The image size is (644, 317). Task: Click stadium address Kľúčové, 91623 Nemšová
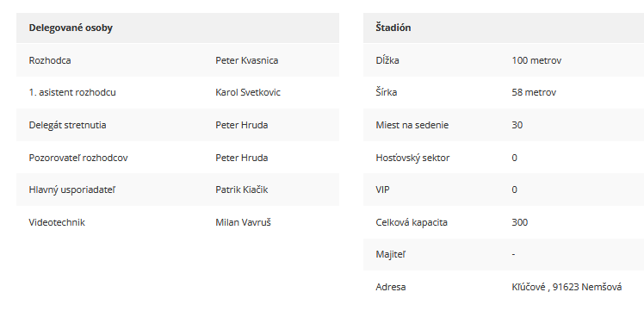coord(567,287)
